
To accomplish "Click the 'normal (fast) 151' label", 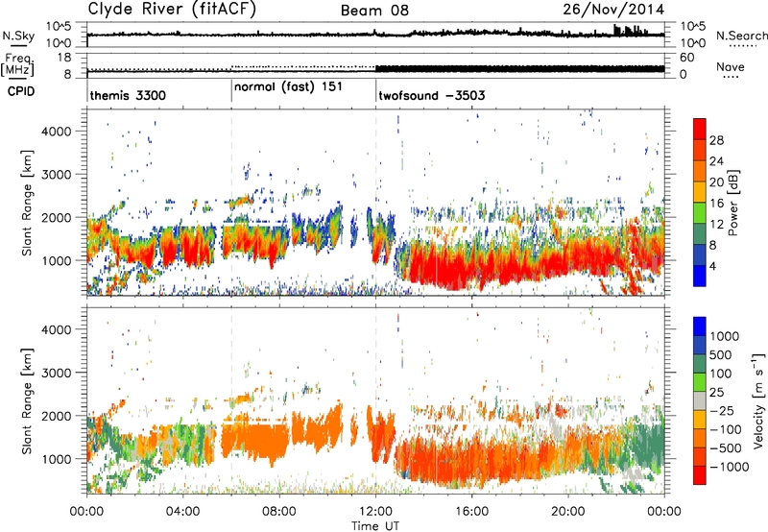I will [x=289, y=87].
